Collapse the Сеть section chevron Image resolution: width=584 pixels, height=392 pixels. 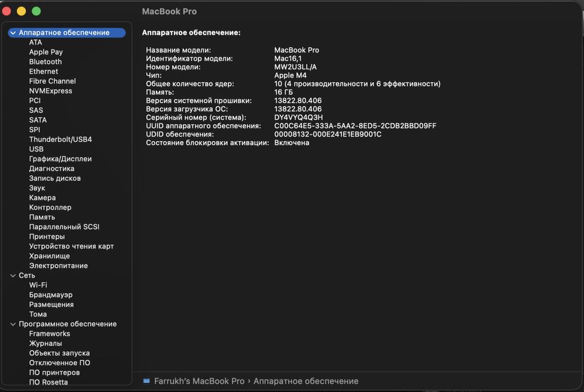(x=13, y=275)
